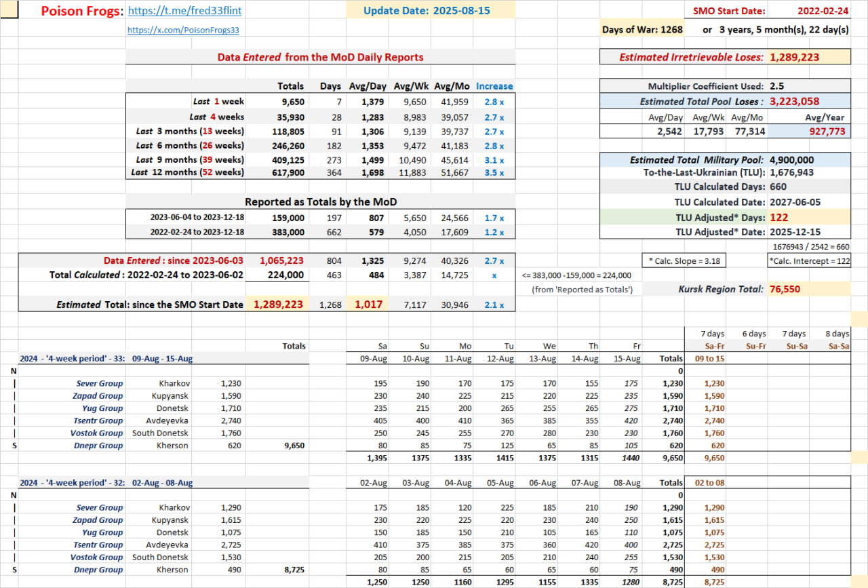Click the '*Calc. Intercept = 122' cell

coord(809,260)
